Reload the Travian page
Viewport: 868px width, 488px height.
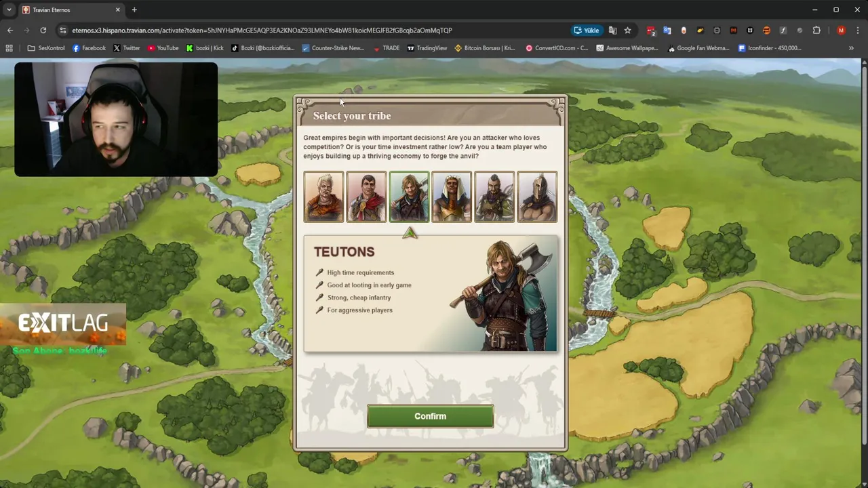[x=43, y=30]
